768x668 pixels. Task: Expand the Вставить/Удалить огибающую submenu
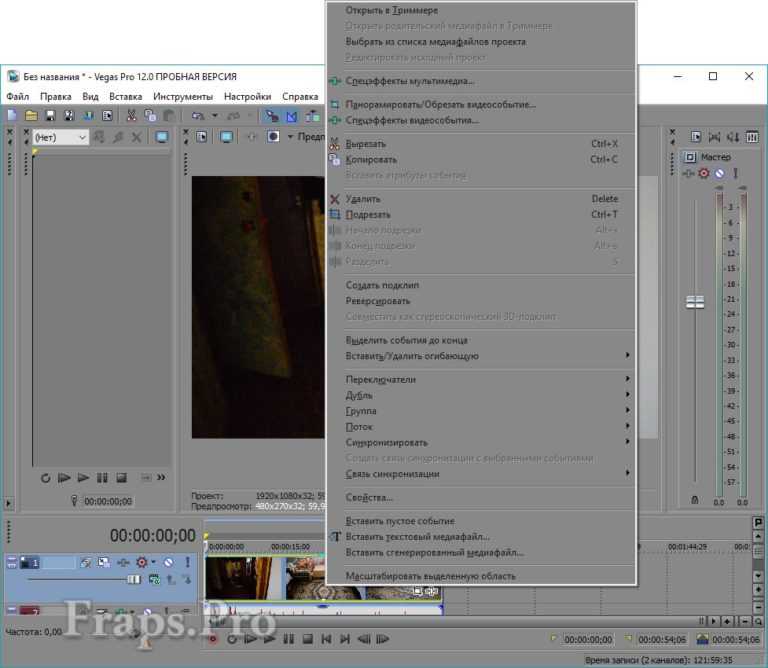pos(627,355)
